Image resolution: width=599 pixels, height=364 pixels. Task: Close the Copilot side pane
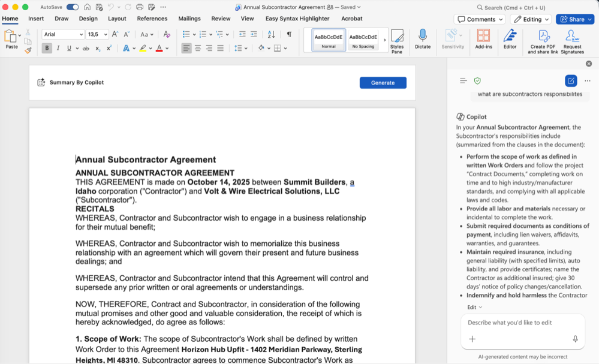[589, 64]
